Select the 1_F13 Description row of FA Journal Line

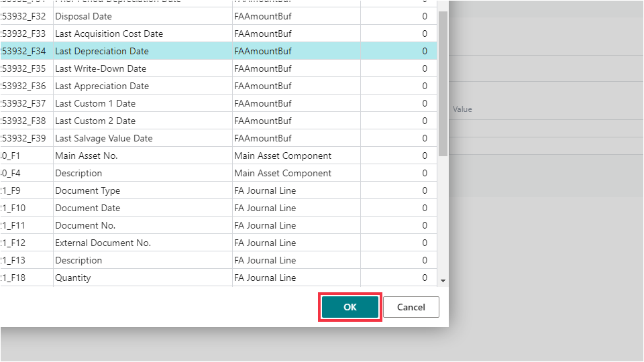[219, 261]
